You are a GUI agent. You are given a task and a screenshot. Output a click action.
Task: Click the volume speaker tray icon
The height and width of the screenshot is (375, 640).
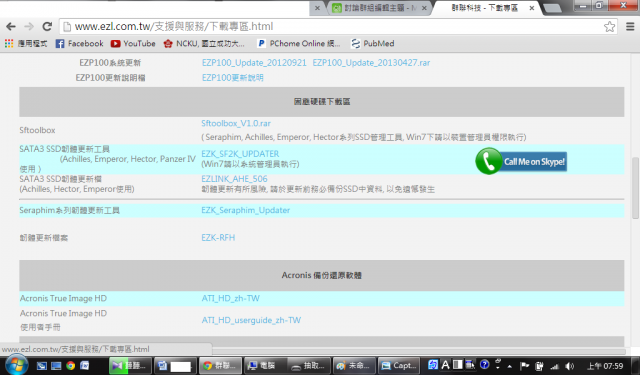pos(570,366)
